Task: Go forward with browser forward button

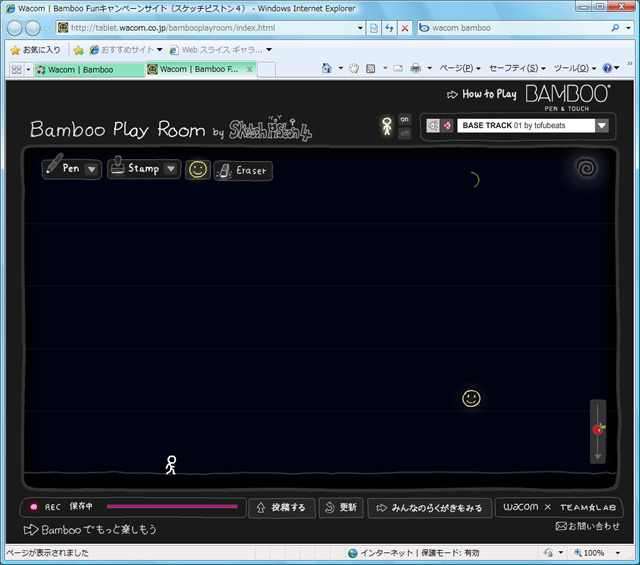Action: point(33,28)
